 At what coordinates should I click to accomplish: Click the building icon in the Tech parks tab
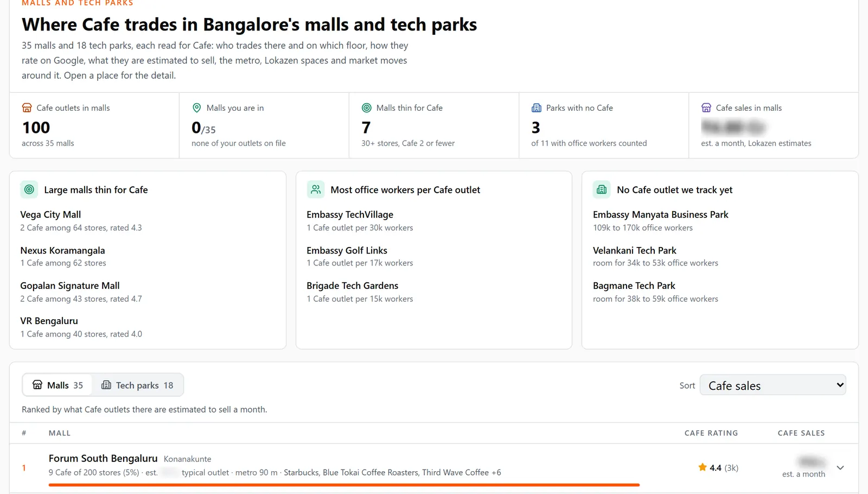point(106,385)
